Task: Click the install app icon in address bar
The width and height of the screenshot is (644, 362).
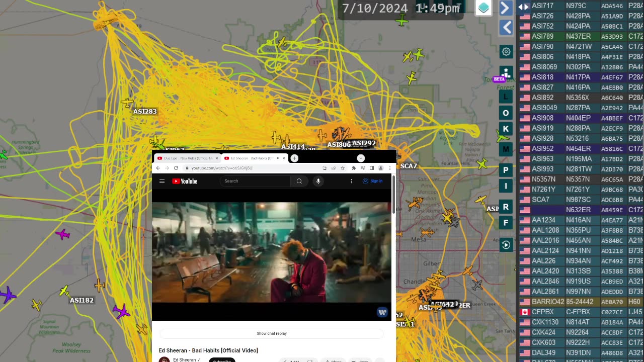Action: click(325, 168)
